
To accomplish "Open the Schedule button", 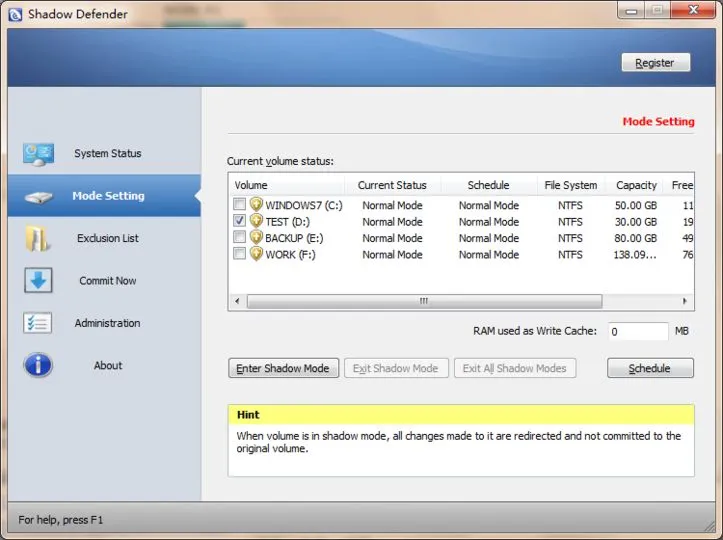I will [650, 368].
